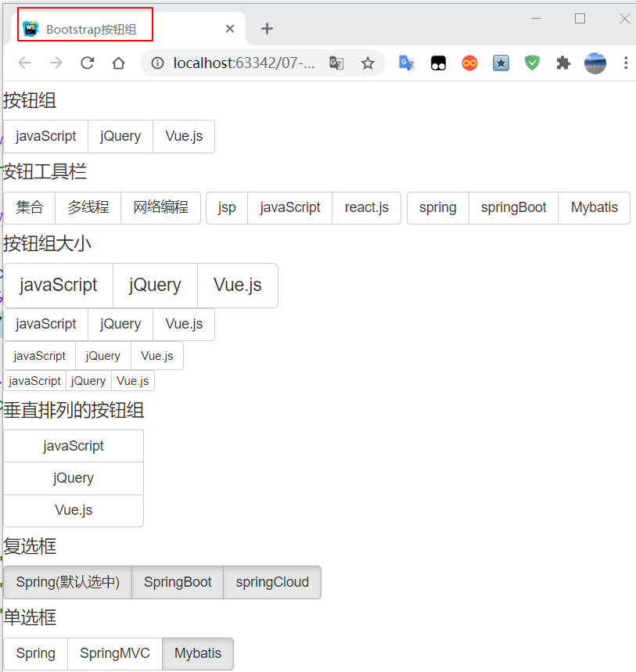Click Vue.js in the first button group

[x=184, y=136]
